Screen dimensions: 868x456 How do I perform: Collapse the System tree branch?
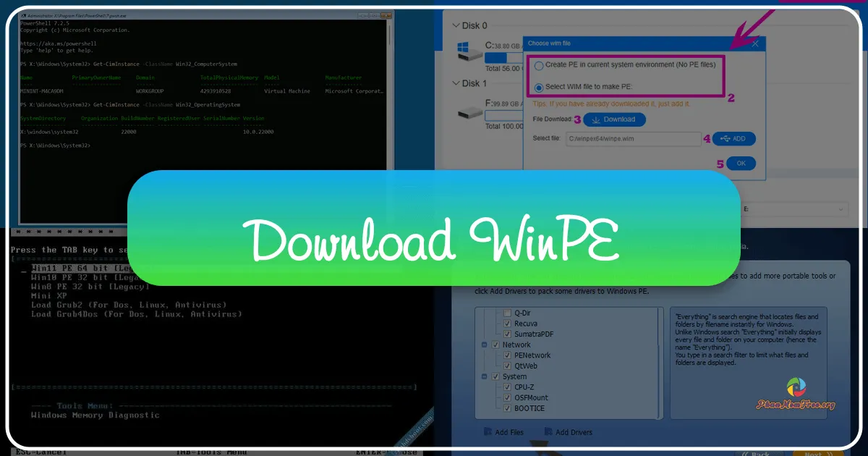(484, 377)
